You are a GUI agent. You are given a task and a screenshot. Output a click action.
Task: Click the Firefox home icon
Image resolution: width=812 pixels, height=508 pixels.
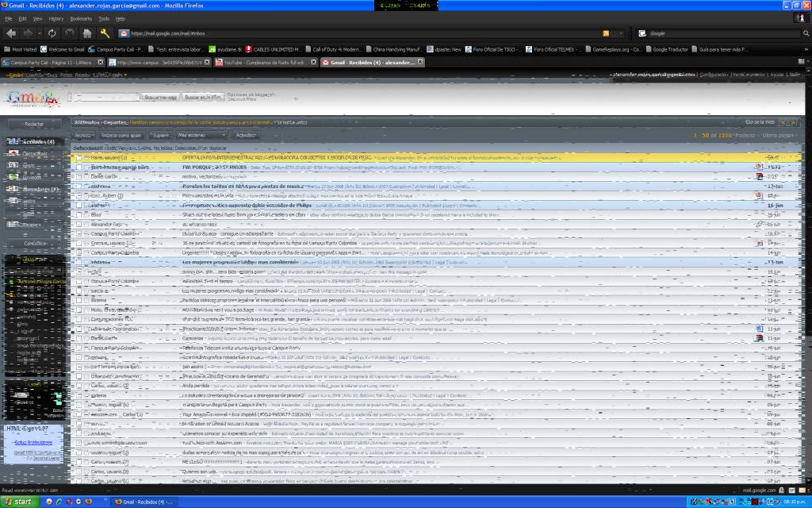87,33
